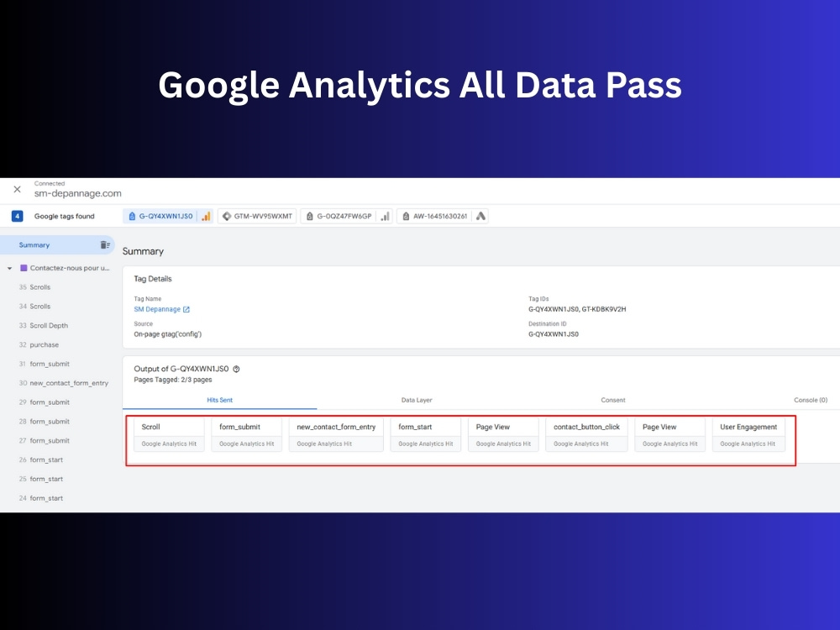The width and height of the screenshot is (840, 630).
Task: Select event 31 form_submit
Action: click(45, 364)
